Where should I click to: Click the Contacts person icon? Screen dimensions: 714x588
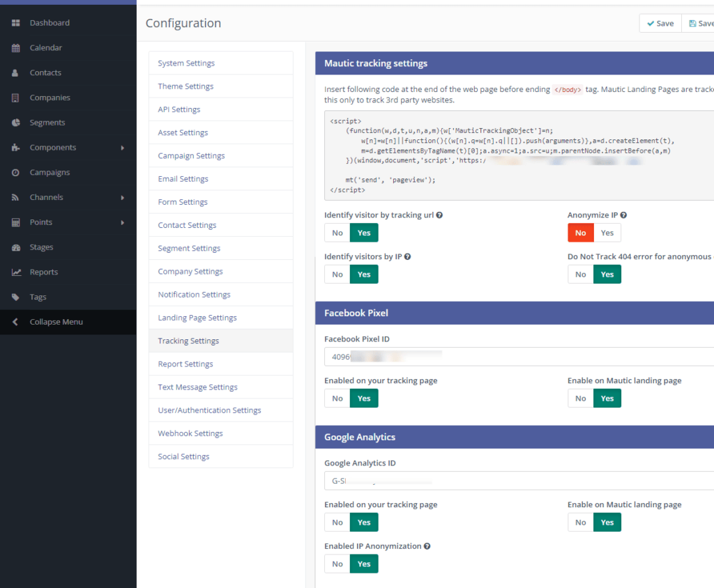click(x=15, y=73)
